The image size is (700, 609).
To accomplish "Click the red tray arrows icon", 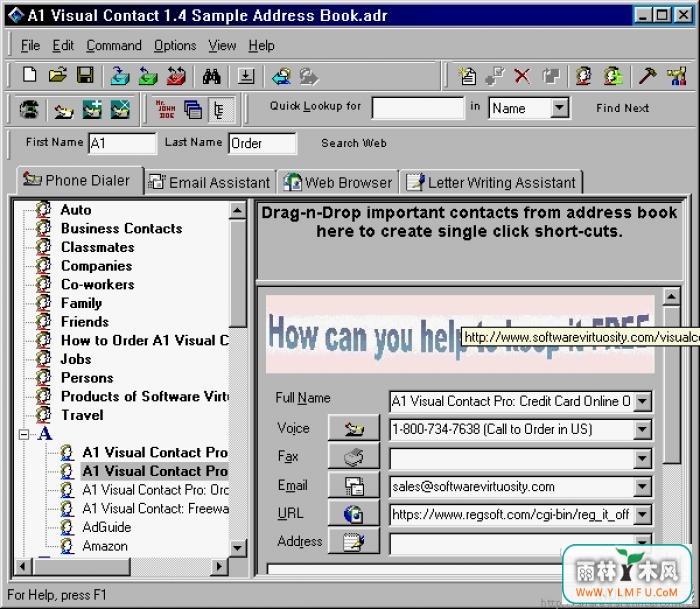I will 176,75.
